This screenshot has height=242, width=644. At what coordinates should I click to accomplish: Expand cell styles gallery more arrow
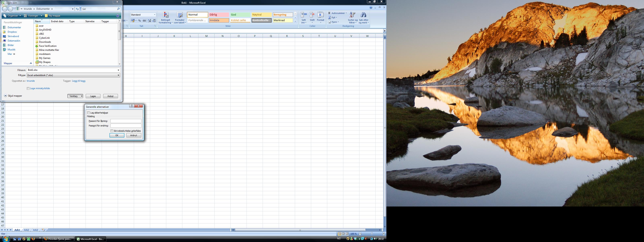coord(295,22)
